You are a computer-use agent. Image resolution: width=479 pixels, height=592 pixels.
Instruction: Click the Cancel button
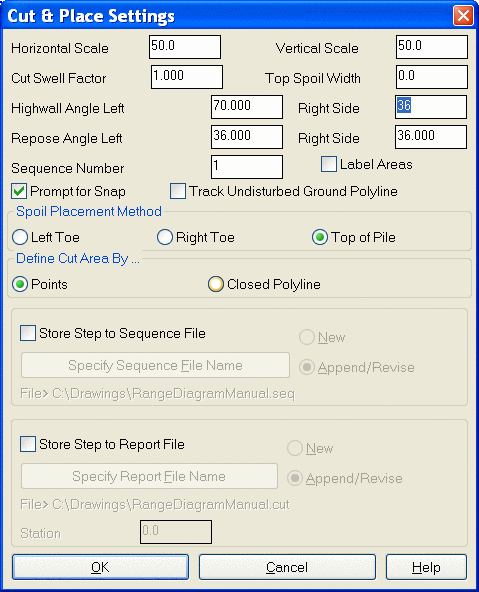point(287,567)
